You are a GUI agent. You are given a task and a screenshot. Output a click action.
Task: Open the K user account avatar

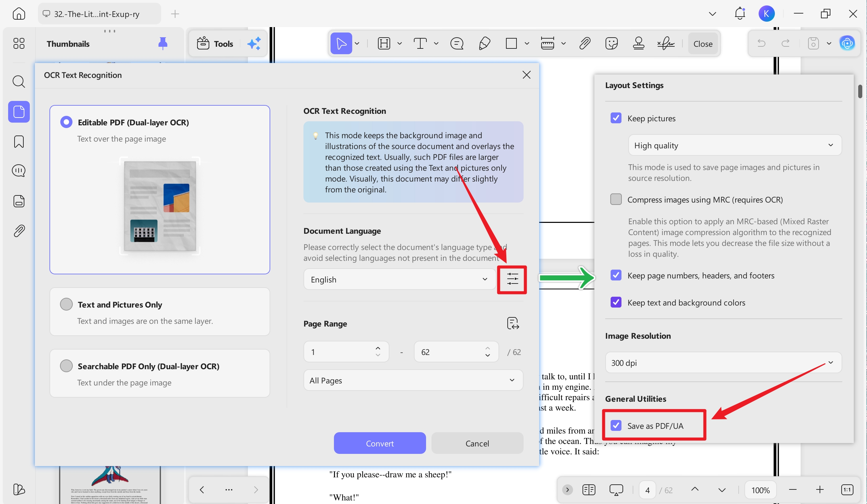pyautogui.click(x=766, y=14)
